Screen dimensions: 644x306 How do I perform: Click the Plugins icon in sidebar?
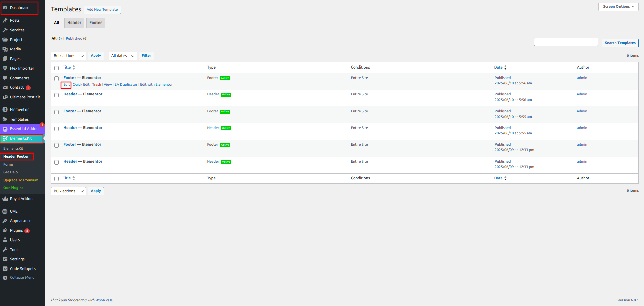point(5,230)
